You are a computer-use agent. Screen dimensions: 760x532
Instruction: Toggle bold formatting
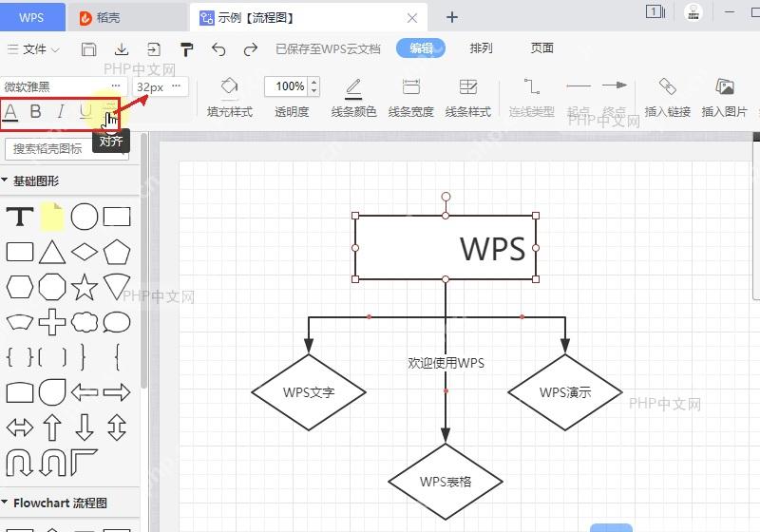[x=35, y=111]
